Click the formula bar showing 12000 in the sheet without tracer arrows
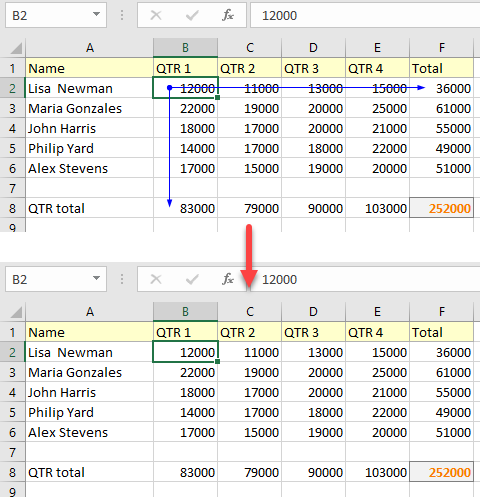 click(365, 279)
